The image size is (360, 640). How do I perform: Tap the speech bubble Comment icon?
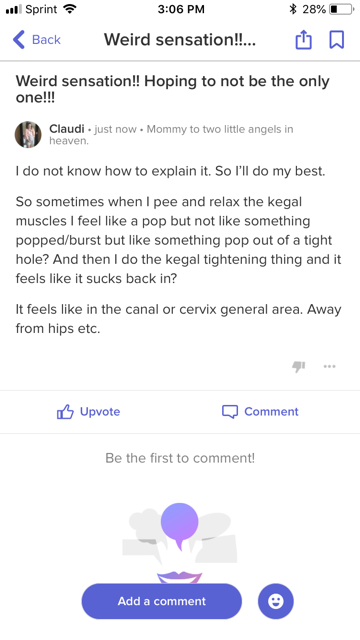(x=230, y=412)
